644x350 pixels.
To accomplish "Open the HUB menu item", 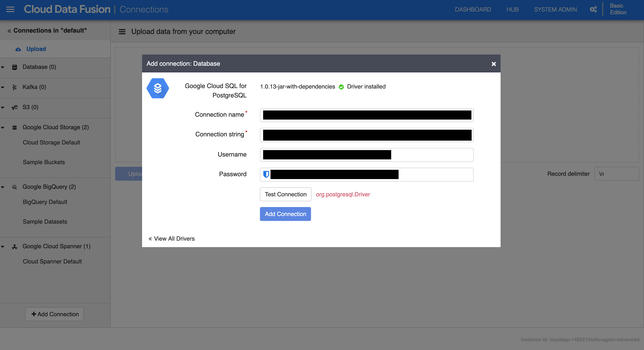I will 512,9.
